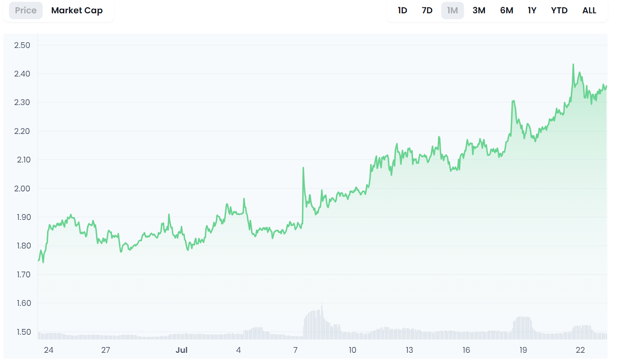Image resolution: width=617 pixels, height=364 pixels.
Task: Click the highest price peak near 2.43
Action: click(573, 65)
